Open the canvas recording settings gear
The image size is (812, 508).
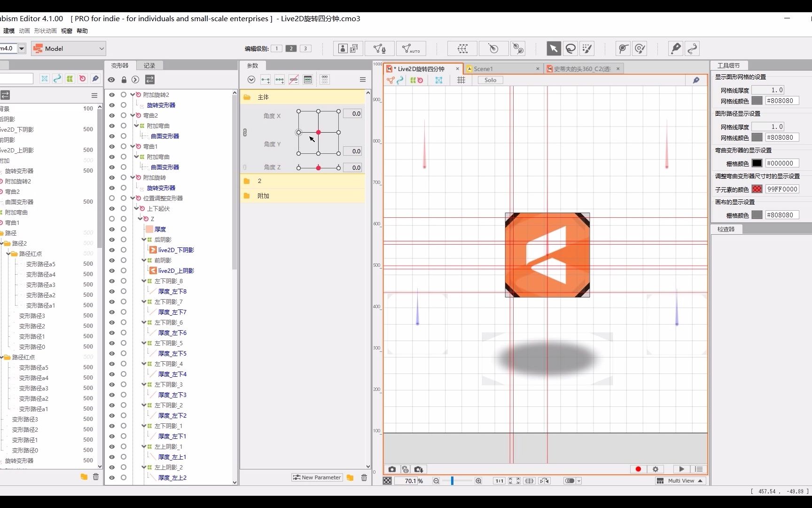click(655, 469)
